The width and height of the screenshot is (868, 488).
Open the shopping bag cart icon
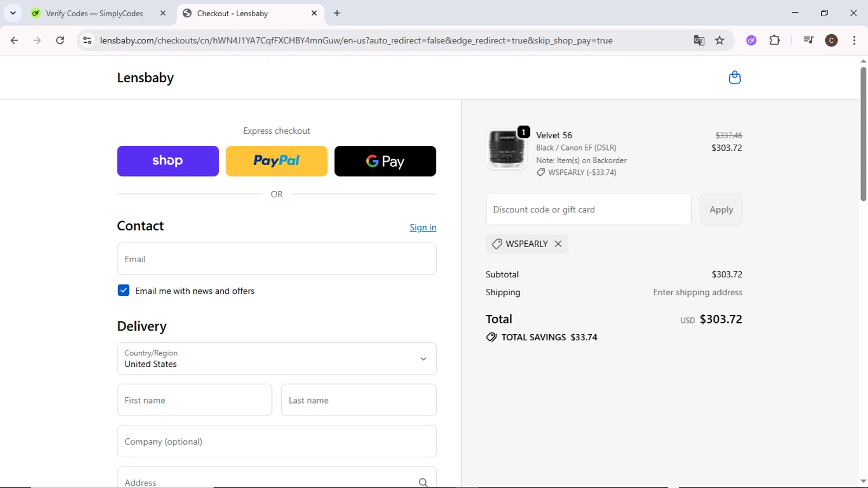734,78
